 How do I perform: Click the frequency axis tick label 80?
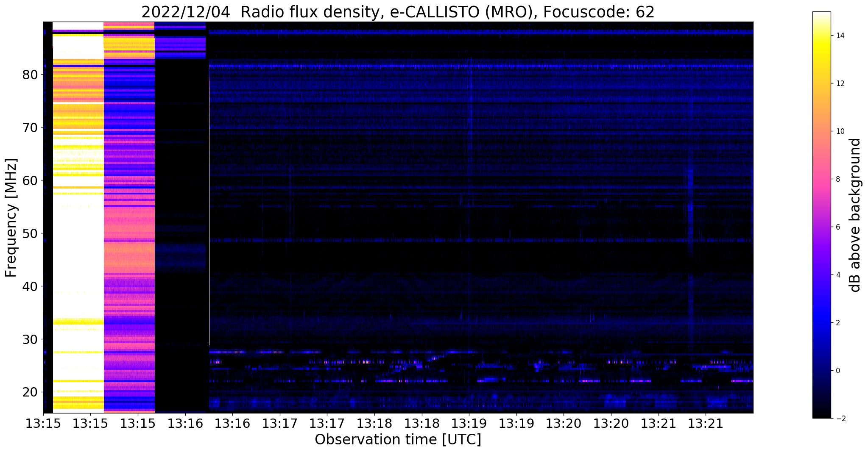[x=31, y=75]
